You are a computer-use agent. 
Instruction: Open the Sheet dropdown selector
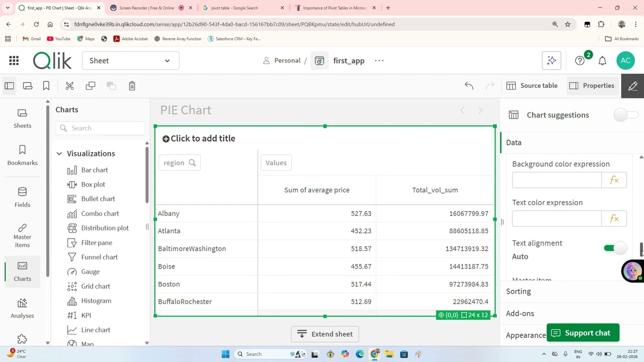pos(130,61)
